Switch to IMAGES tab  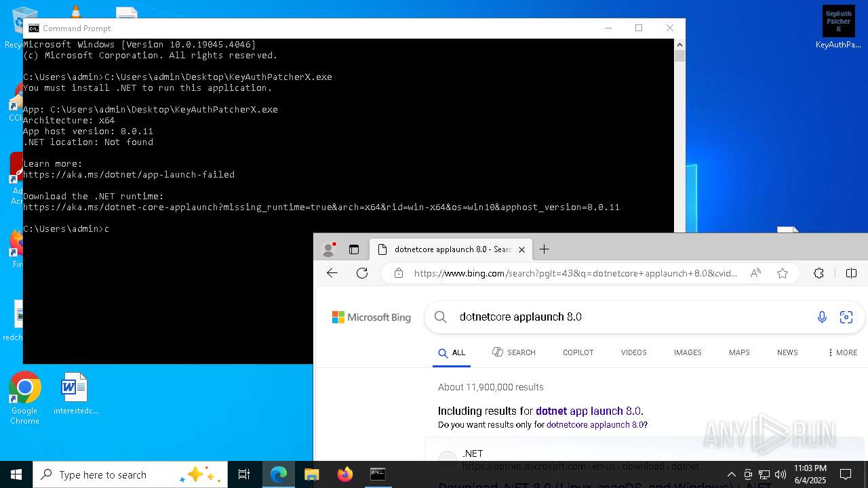pos(688,352)
